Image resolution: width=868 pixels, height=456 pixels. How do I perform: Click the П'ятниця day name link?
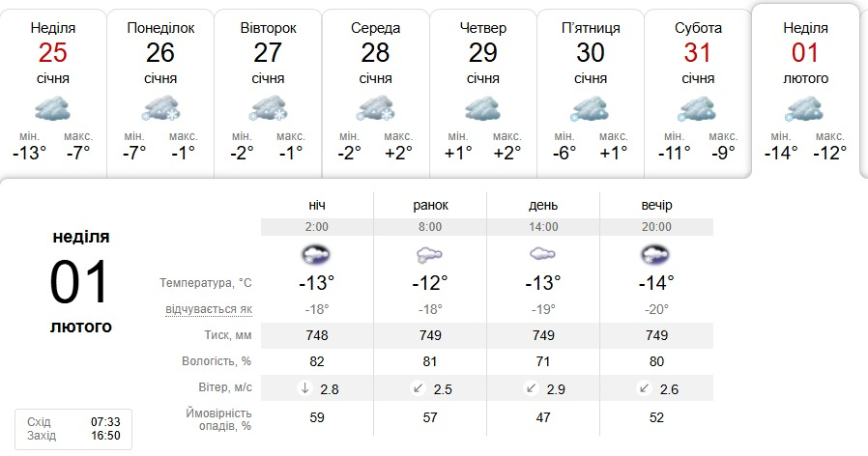591,28
